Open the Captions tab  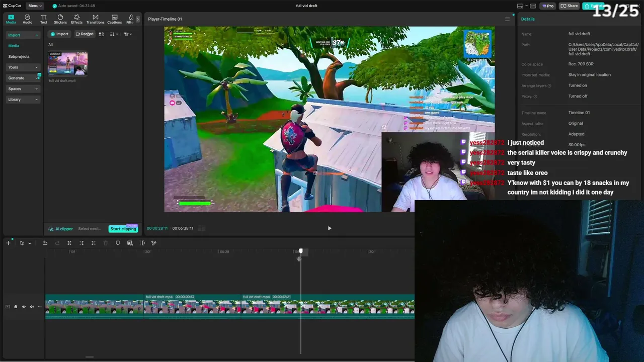pyautogui.click(x=115, y=19)
